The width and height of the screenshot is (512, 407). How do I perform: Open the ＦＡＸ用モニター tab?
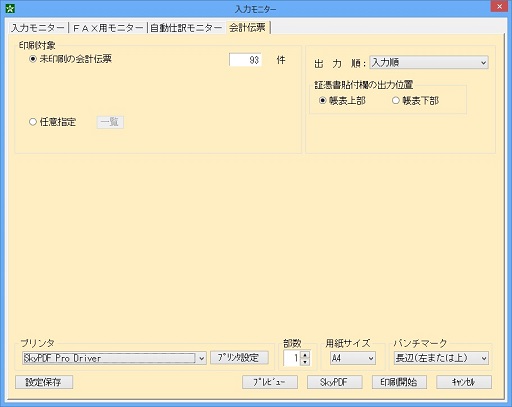click(107, 28)
